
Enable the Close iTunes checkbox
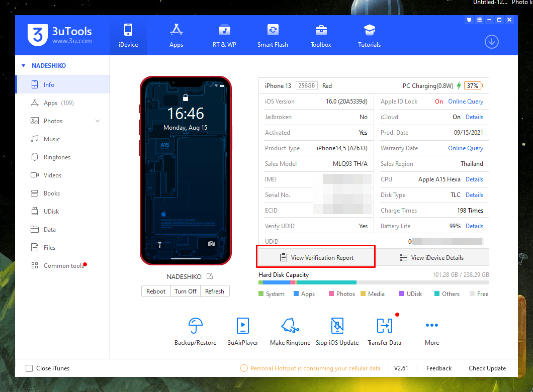[x=30, y=368]
